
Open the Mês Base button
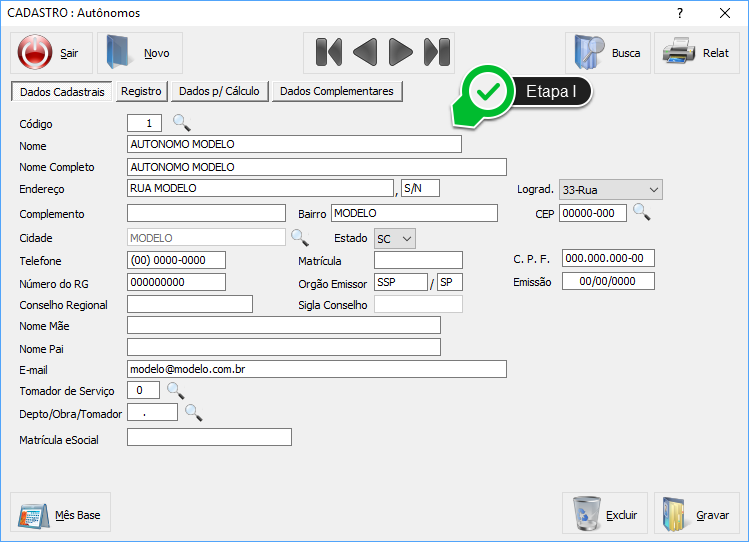61,515
